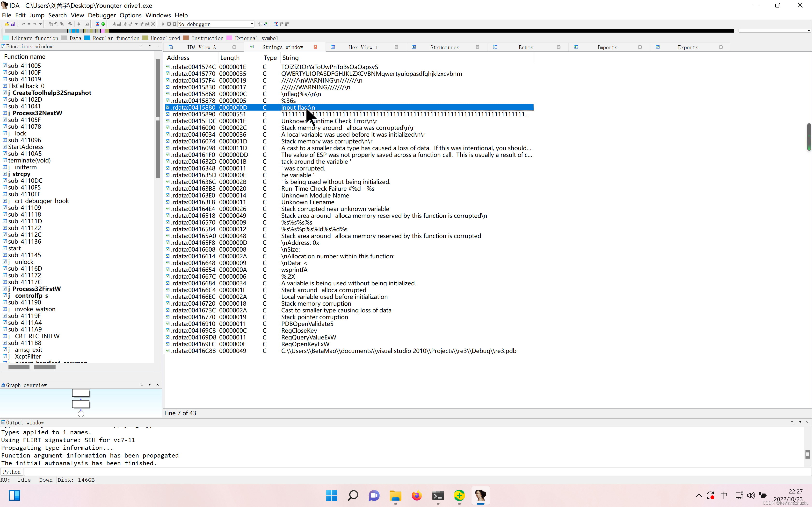The image size is (812, 507).
Task: Expand the toolbar demangled names dropdown arrow
Action: click(136, 24)
